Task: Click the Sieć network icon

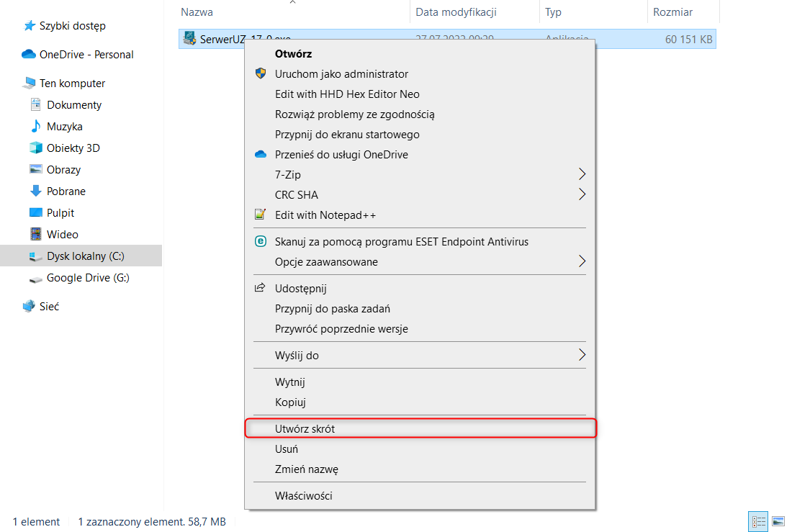Action: pos(29,307)
